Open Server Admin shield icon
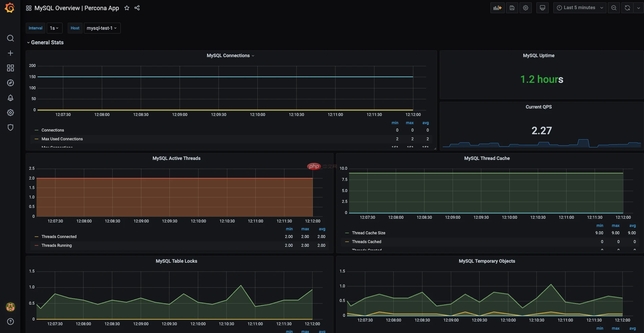The width and height of the screenshot is (644, 333). click(x=10, y=127)
